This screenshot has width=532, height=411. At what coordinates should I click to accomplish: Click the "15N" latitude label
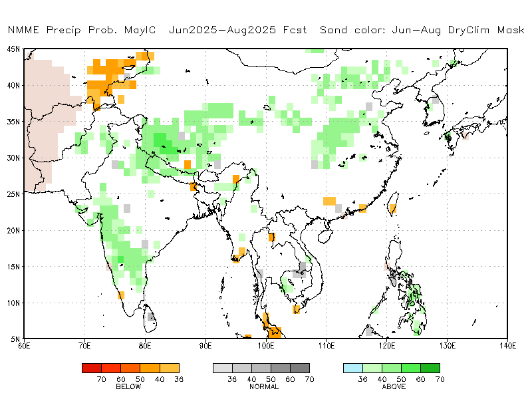[x=13, y=267]
